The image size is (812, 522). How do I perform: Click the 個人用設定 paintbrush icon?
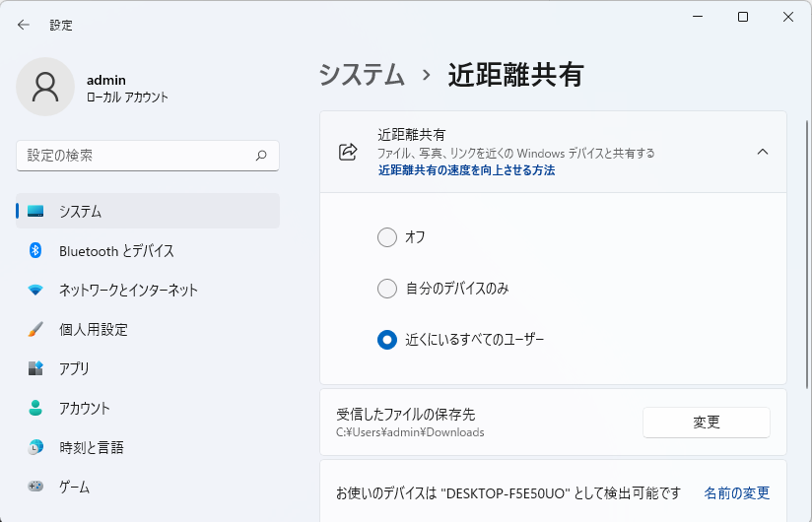coord(35,329)
